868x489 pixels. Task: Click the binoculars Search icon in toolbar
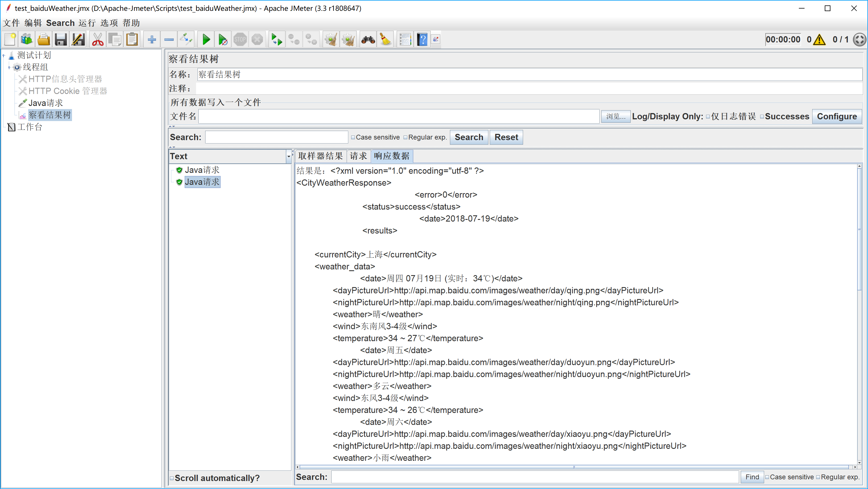tap(368, 40)
